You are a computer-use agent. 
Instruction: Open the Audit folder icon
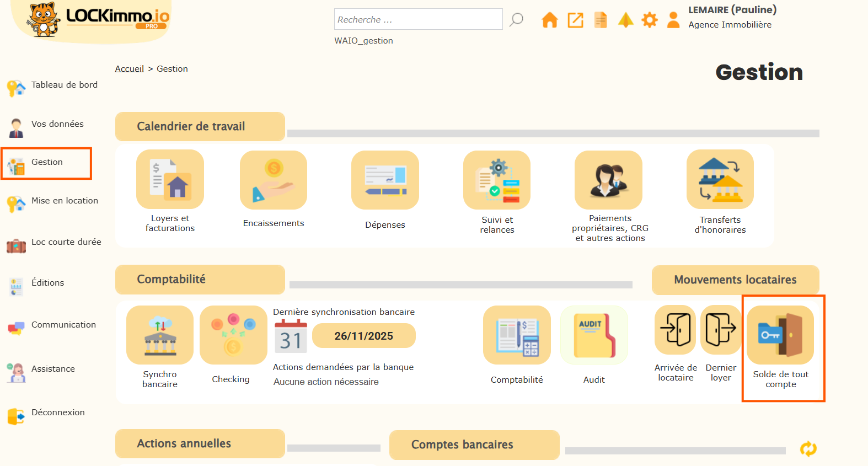[594, 335]
